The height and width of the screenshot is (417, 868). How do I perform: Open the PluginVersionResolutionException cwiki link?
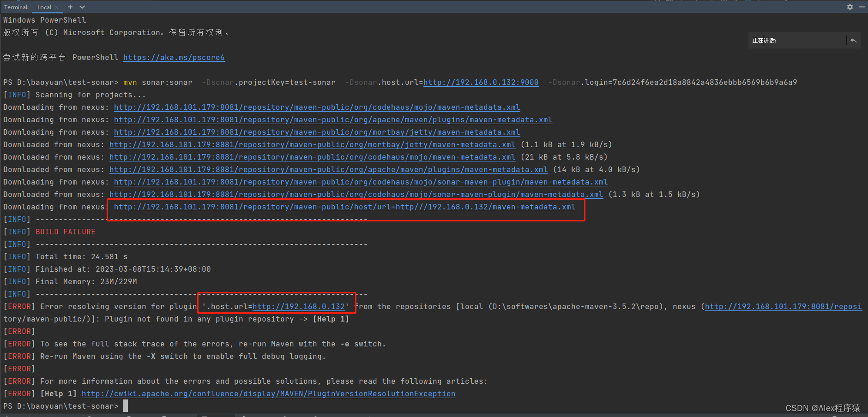point(268,393)
